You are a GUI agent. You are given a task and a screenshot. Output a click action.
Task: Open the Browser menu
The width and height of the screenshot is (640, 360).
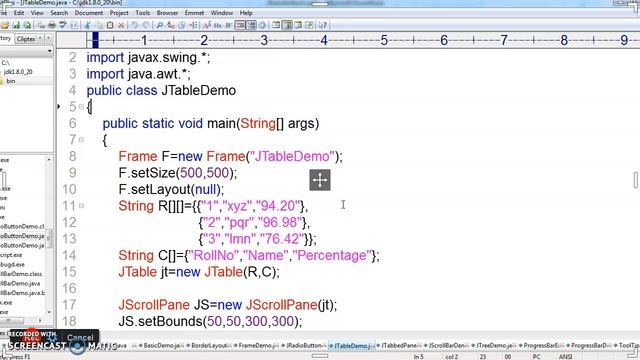(167, 13)
